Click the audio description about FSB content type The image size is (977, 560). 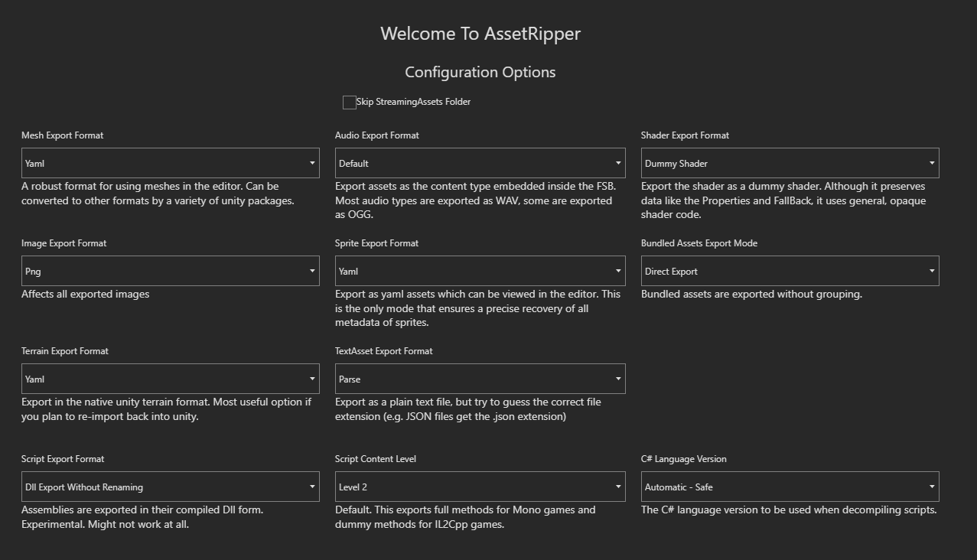coord(476,200)
